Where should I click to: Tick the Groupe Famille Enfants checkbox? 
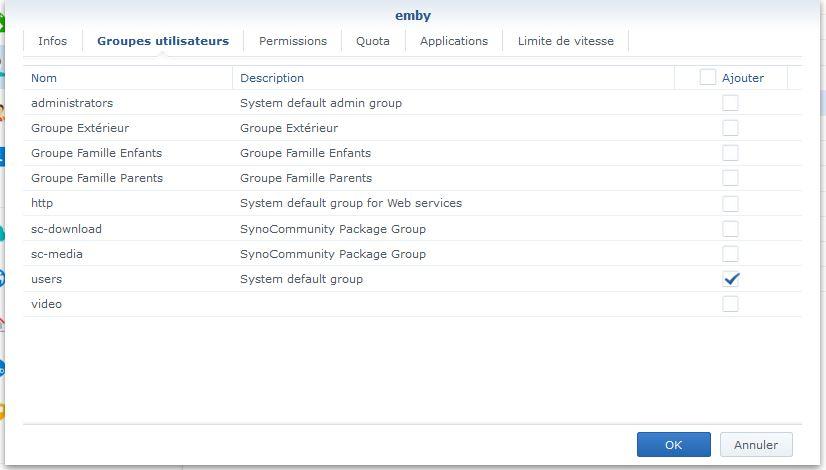730,153
